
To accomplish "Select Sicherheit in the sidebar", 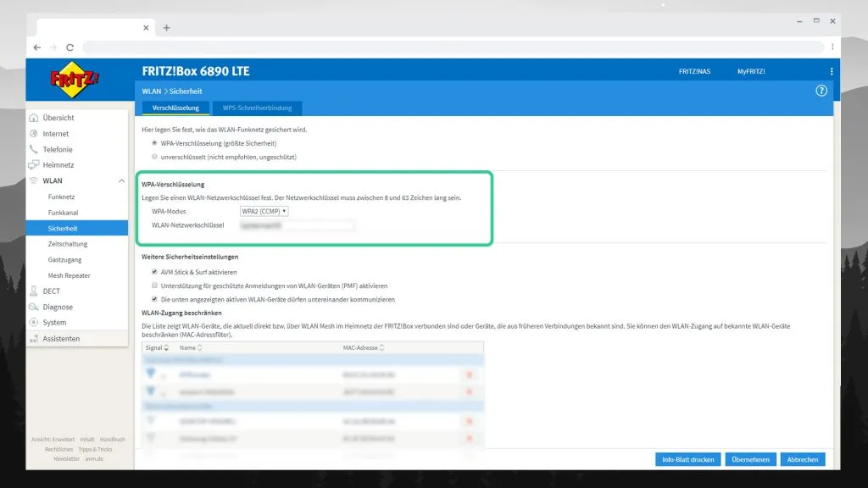I will pos(77,228).
